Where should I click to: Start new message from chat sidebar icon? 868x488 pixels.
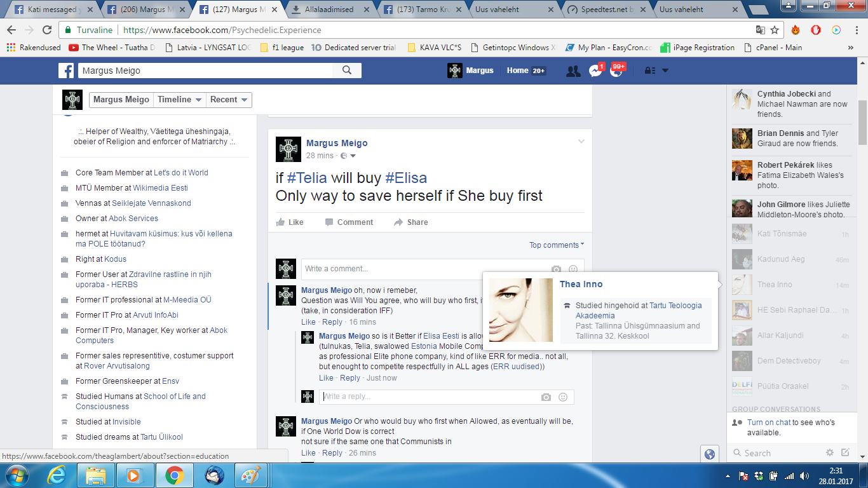(845, 452)
